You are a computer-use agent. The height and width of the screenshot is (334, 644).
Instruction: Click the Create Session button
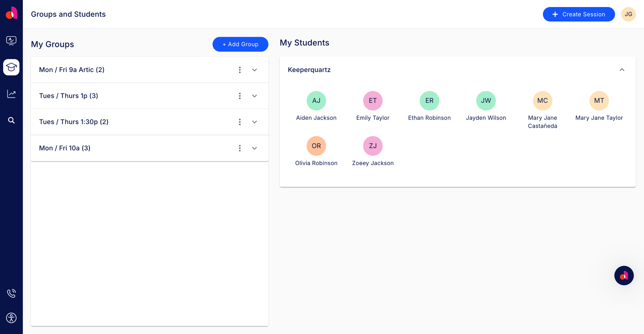point(579,14)
